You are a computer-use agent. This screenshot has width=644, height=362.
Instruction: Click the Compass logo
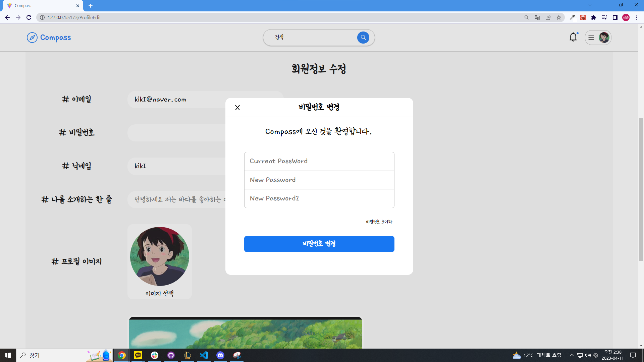coord(49,38)
